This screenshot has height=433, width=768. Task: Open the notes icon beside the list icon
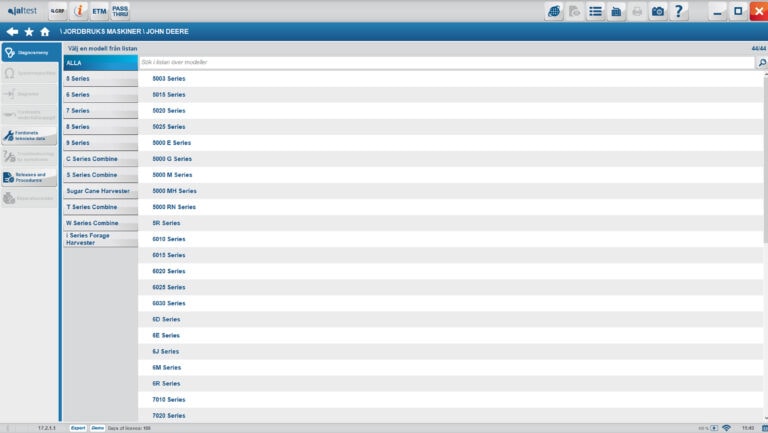click(616, 11)
